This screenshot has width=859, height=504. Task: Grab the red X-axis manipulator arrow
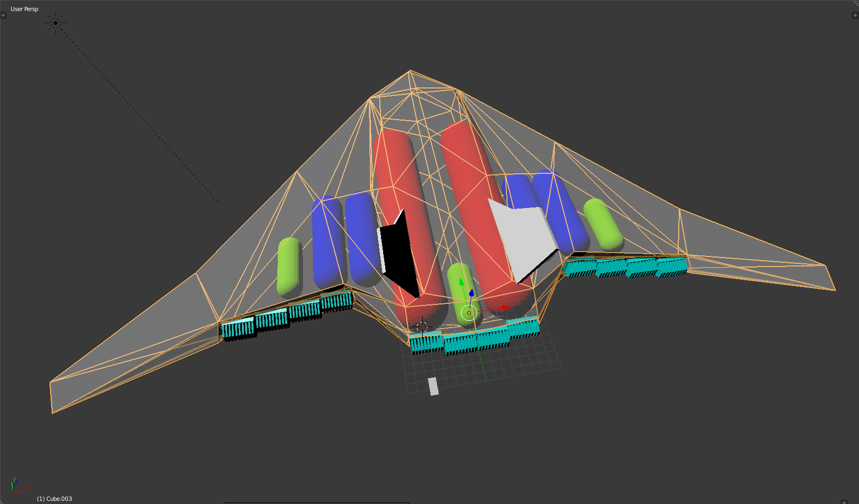(505, 308)
